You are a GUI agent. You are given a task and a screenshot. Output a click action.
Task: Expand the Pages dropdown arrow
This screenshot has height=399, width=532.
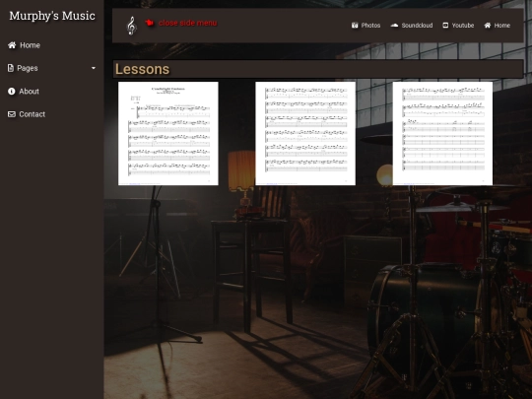tap(94, 68)
